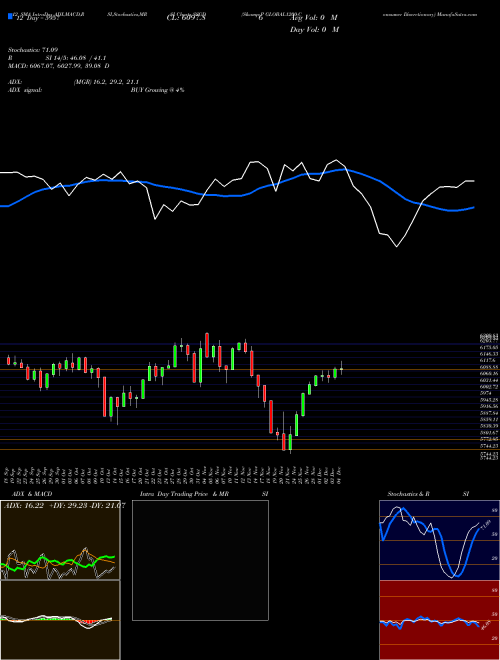Click the 6117.6 price axis label

(x=488, y=361)
